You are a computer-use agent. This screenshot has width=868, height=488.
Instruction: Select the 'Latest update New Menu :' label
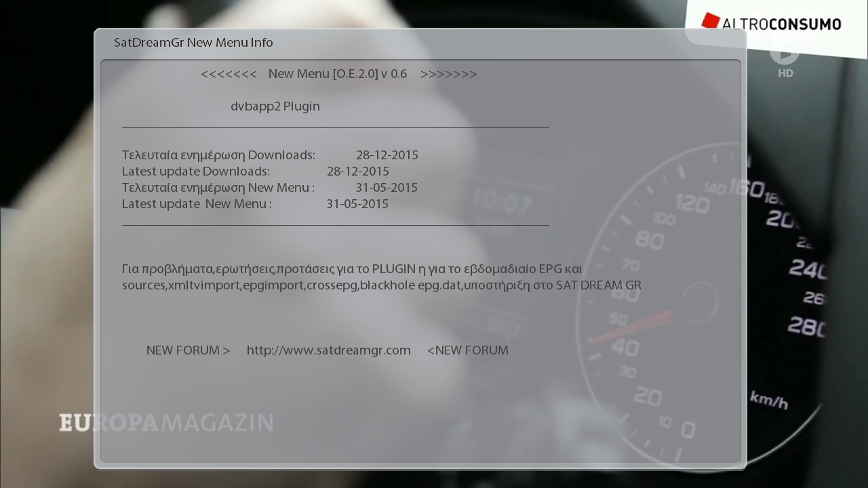[x=197, y=204]
